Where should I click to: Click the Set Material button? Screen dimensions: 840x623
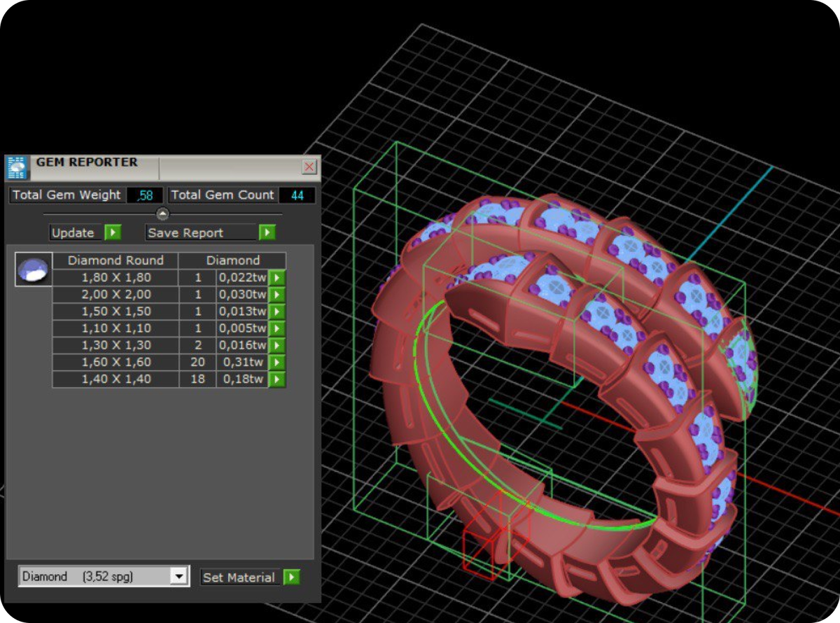239,577
